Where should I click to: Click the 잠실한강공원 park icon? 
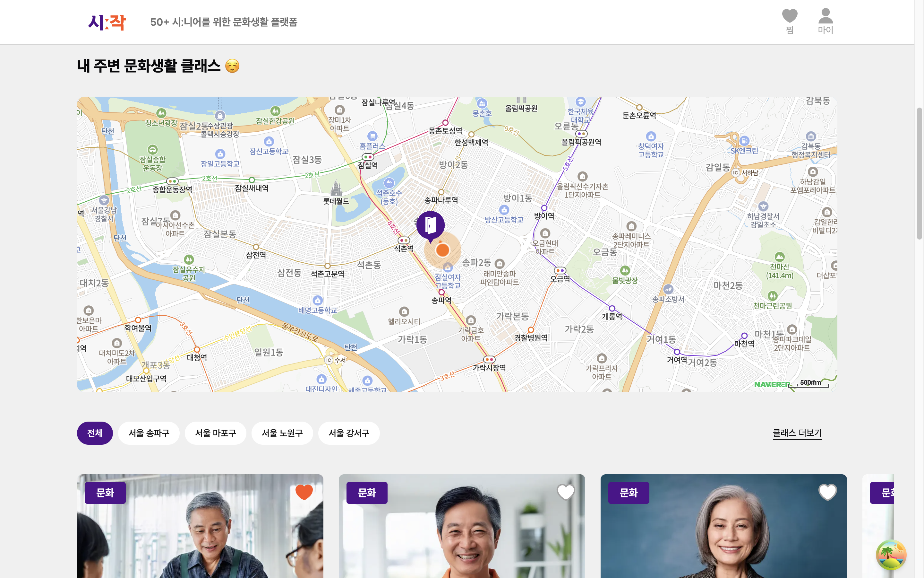tap(275, 111)
